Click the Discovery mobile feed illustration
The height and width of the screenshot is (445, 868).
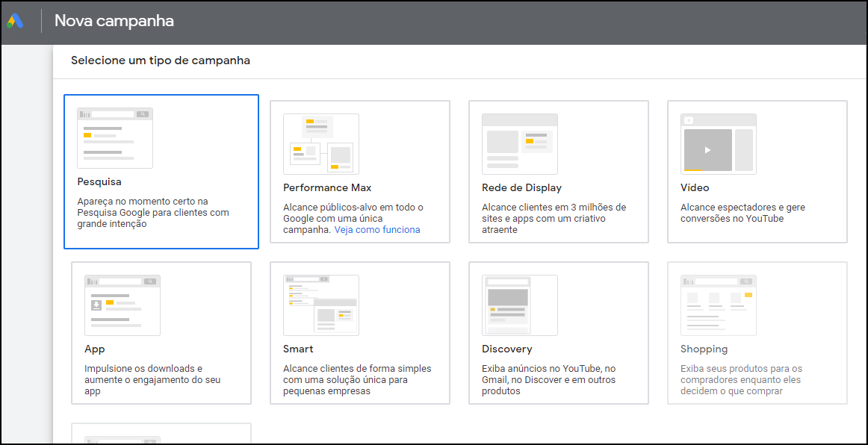point(520,305)
